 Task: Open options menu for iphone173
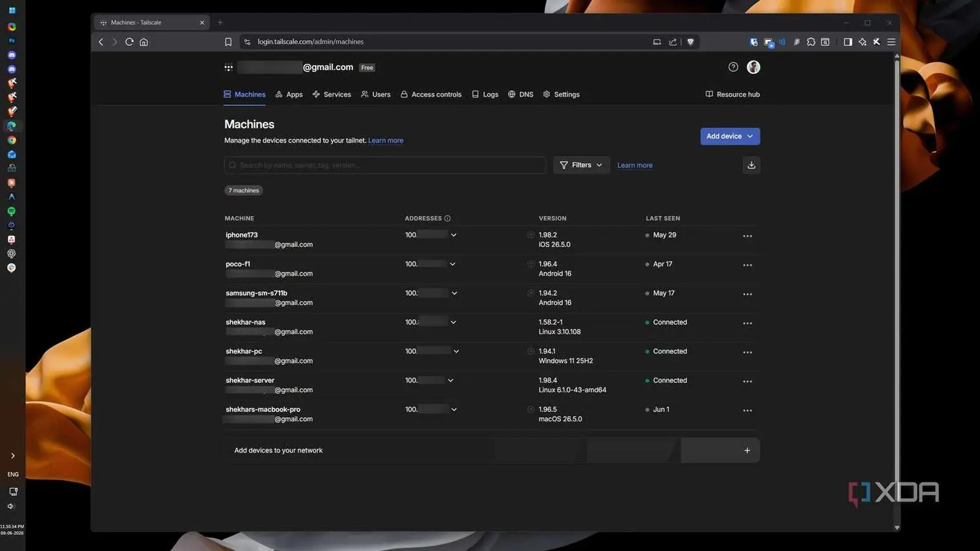[x=747, y=236]
